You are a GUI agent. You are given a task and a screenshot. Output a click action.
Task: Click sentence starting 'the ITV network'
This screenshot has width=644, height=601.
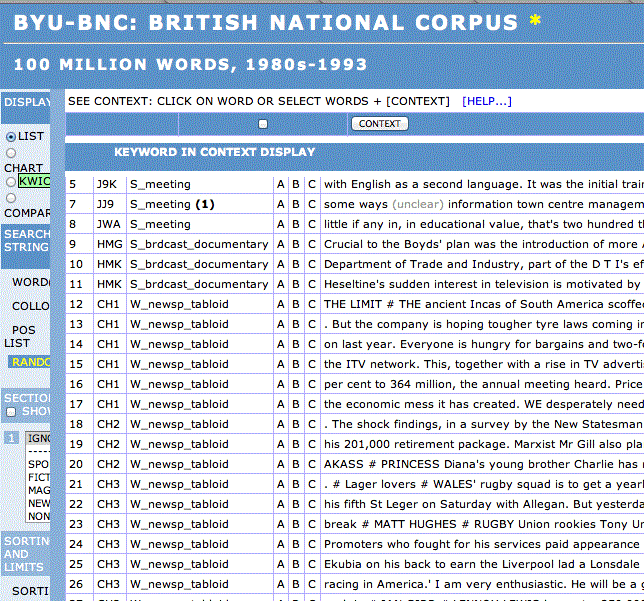tap(483, 364)
